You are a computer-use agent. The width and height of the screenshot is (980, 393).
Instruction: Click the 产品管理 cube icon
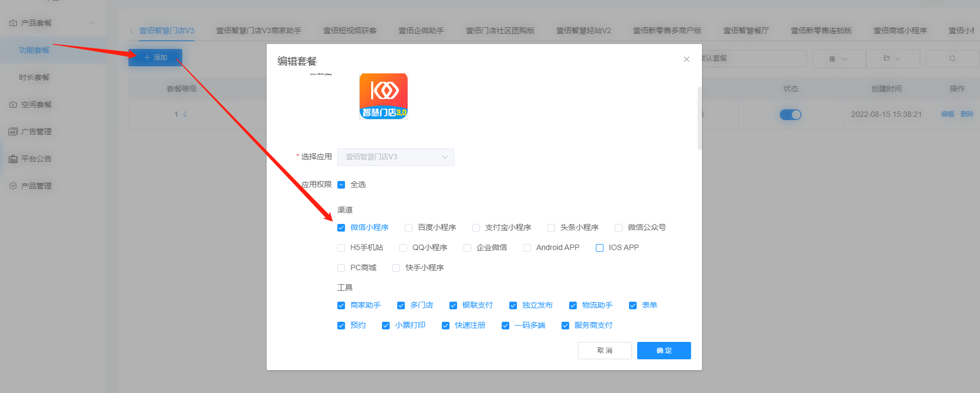(x=13, y=186)
